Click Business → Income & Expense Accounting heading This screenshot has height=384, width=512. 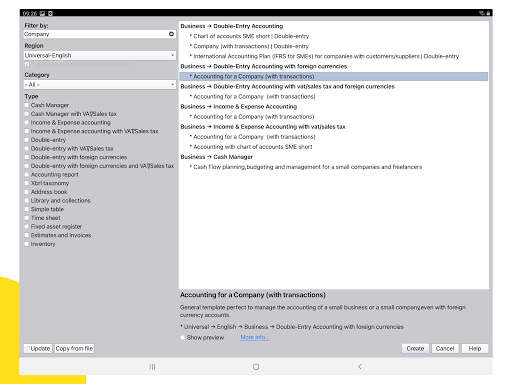pyautogui.click(x=239, y=107)
